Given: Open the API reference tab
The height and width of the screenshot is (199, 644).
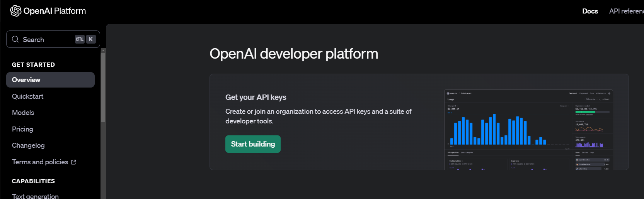Looking at the screenshot, I should click(x=627, y=11).
